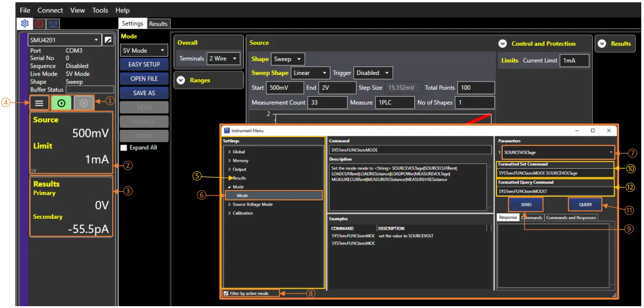
Task: Close the Instrument Menu window
Action: point(609,131)
